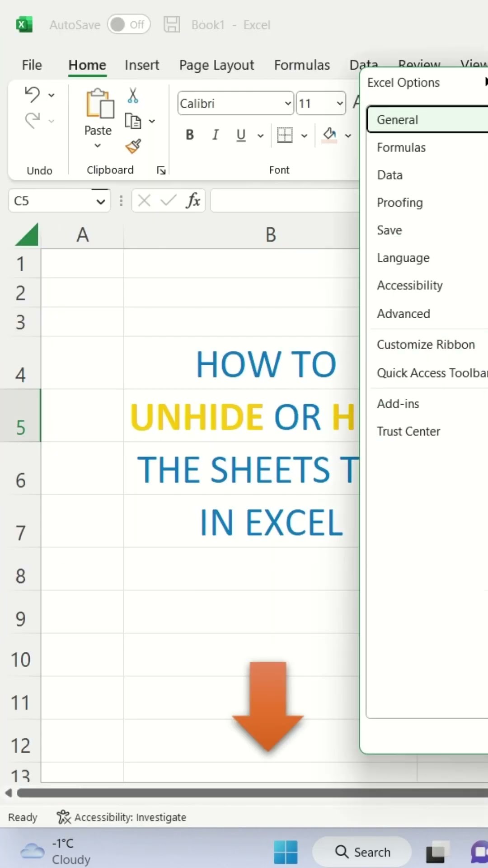Click Accessibility: Investigate in status bar

point(122,817)
